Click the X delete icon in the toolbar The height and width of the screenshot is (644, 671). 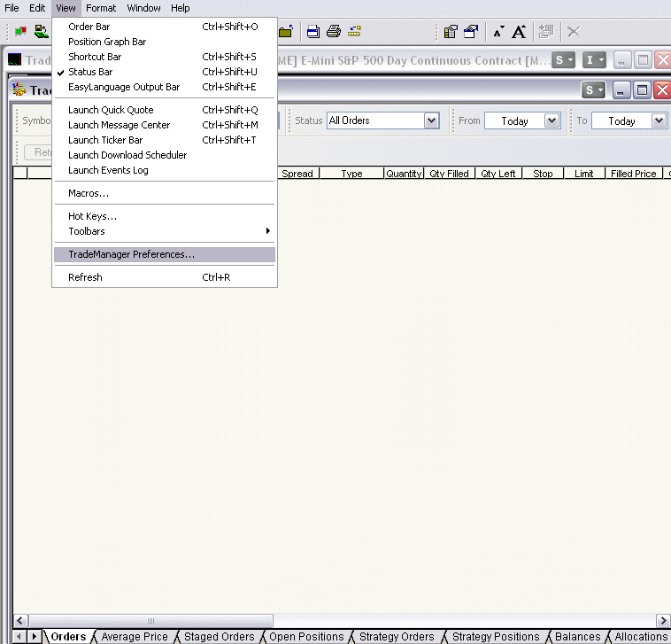point(574,32)
